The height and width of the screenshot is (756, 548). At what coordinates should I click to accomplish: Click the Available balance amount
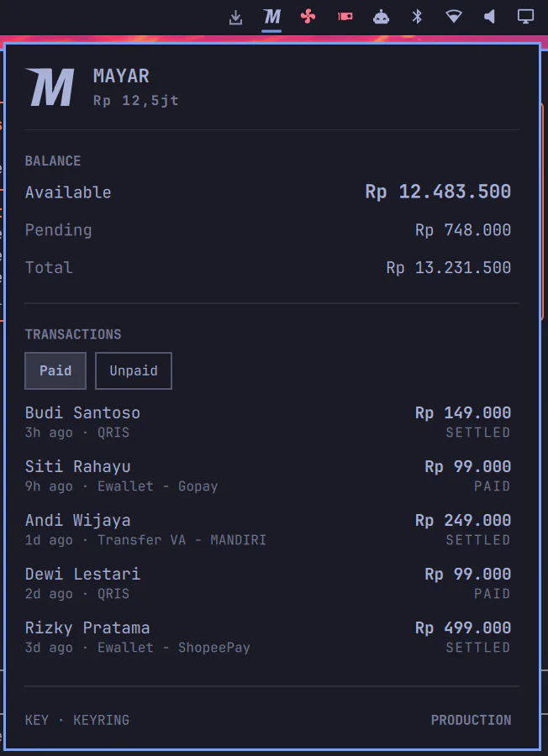438,192
